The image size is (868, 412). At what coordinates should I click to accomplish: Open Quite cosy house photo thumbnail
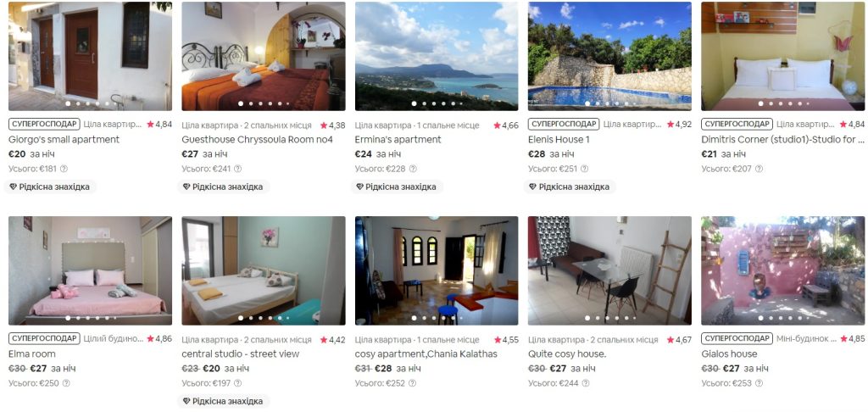pos(609,270)
